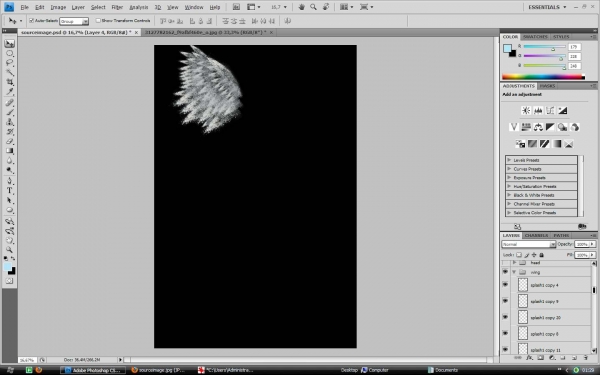Add a Photo Filter adjustment
Image resolution: width=600 pixels, height=375 pixels.
562,127
